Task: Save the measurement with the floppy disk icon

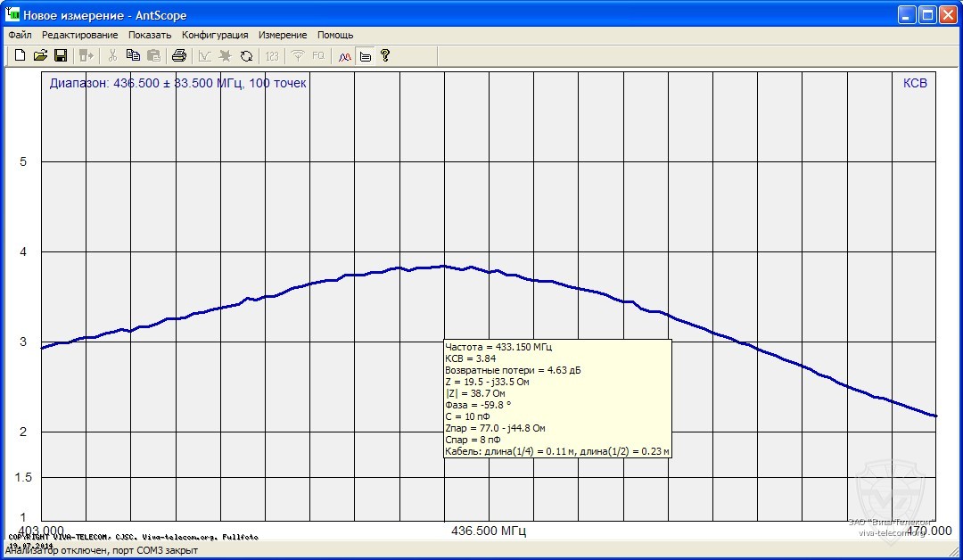Action: coord(61,56)
